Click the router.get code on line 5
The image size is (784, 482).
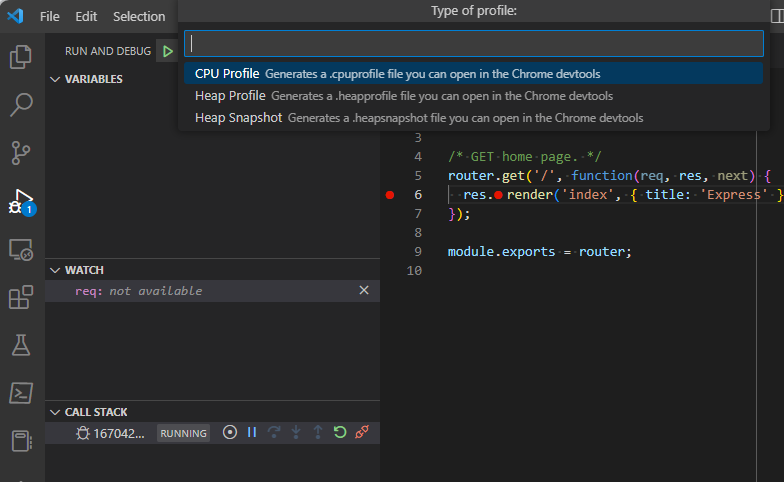[486, 176]
